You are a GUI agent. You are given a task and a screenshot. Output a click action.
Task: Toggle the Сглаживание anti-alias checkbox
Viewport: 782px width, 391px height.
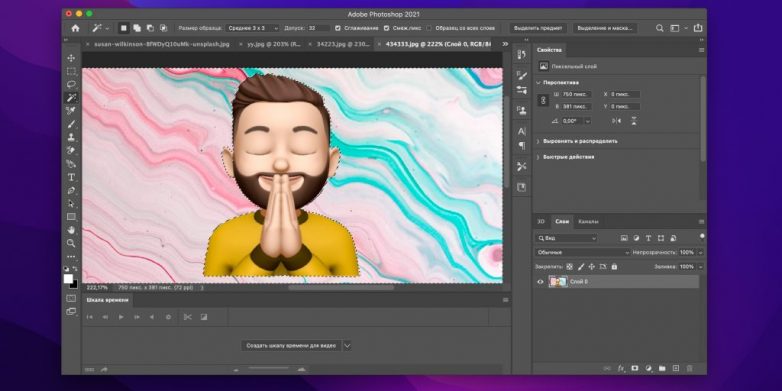338,28
